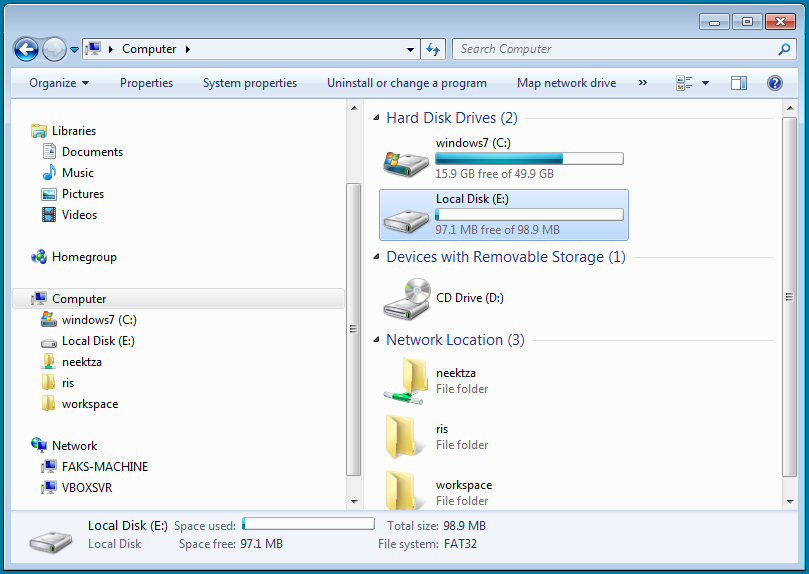Select Local Disk (E:) in navigation tree
Screen dimensions: 809x574
point(98,341)
